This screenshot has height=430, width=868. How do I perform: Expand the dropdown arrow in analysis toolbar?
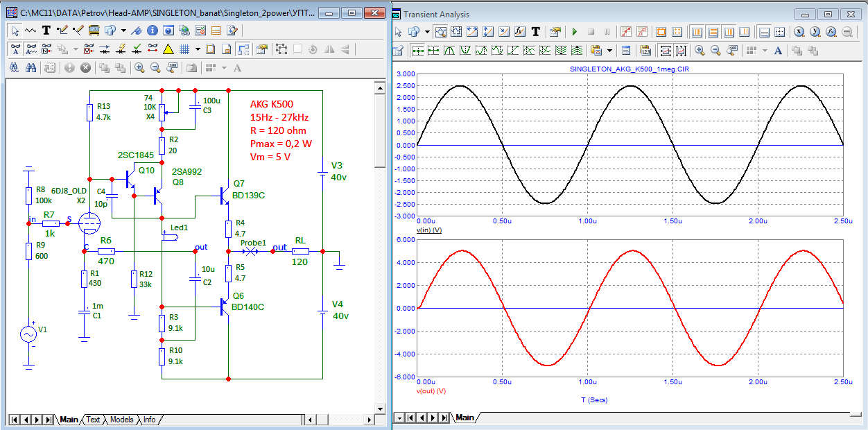click(x=427, y=32)
